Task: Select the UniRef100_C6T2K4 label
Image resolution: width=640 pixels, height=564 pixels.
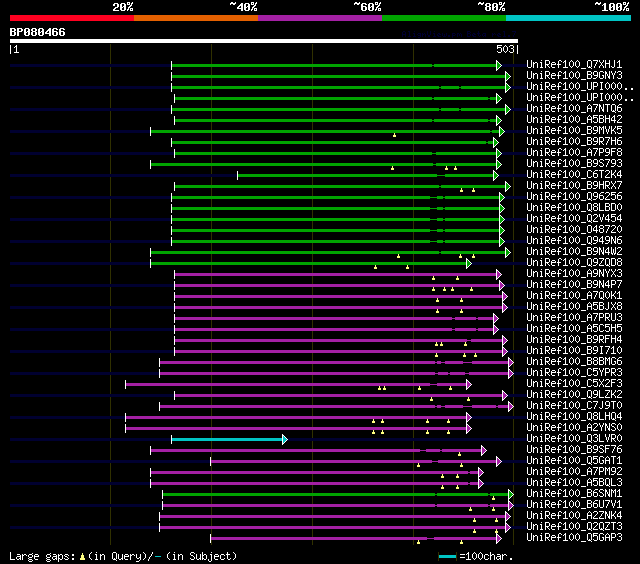Action: [574, 175]
